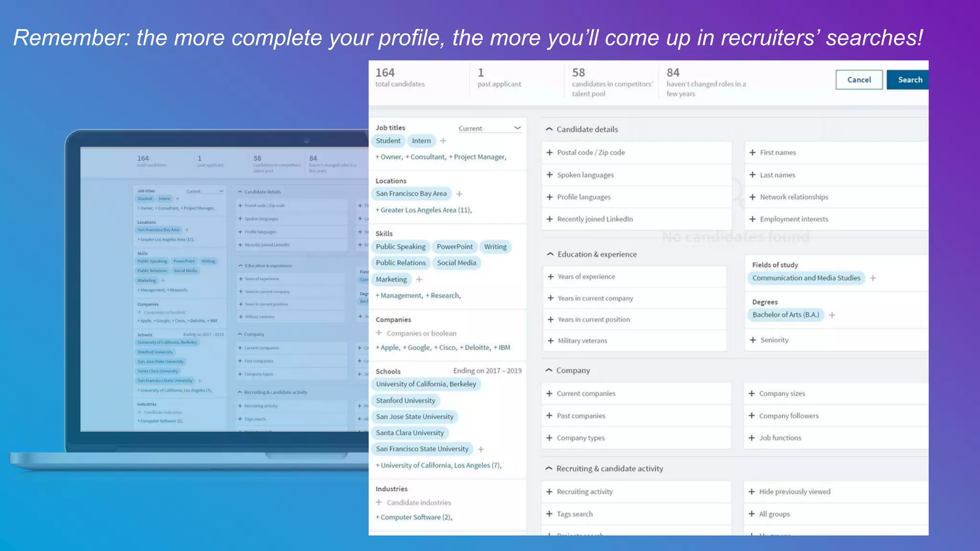Add Recruiting activity filter

636,492
